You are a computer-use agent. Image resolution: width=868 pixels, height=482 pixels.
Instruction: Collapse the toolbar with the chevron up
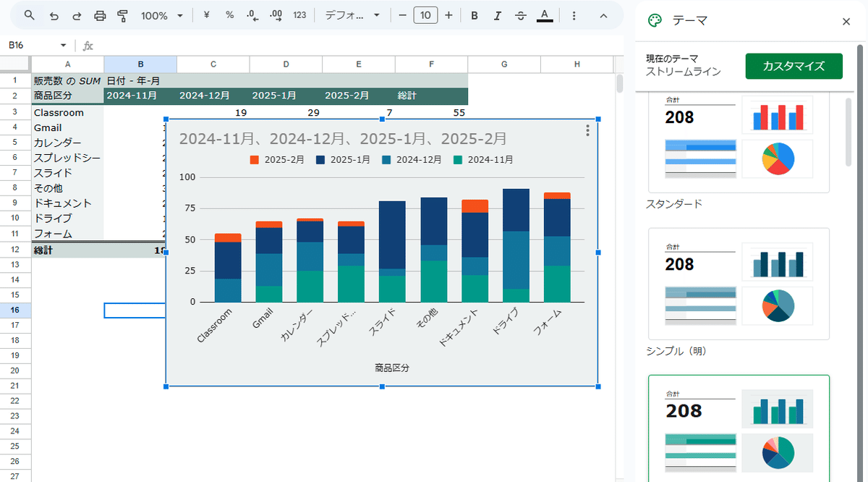pos(603,15)
